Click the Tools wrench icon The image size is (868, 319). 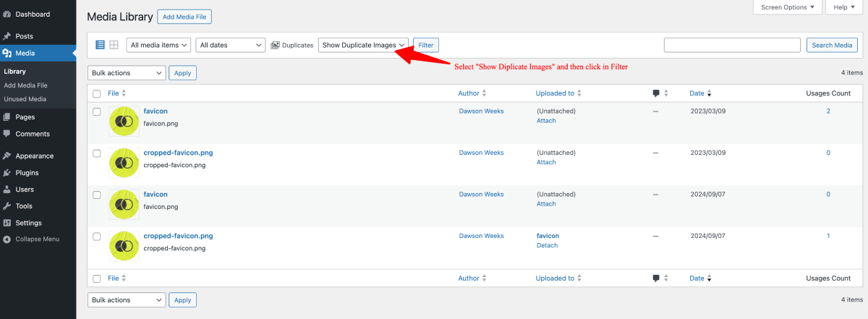tap(7, 206)
